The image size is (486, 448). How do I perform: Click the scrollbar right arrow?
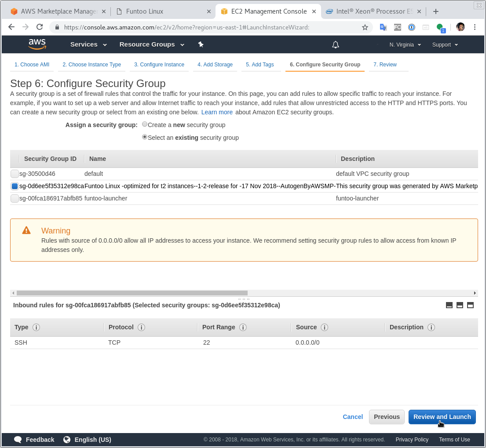pos(475,293)
